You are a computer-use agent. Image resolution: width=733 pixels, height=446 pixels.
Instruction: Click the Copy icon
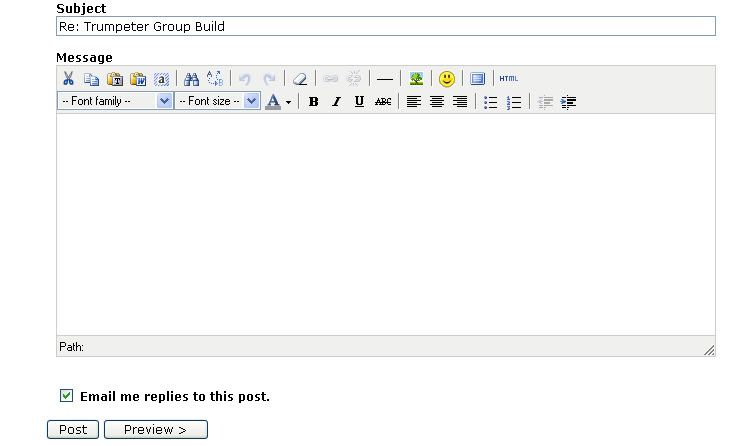(x=91, y=79)
